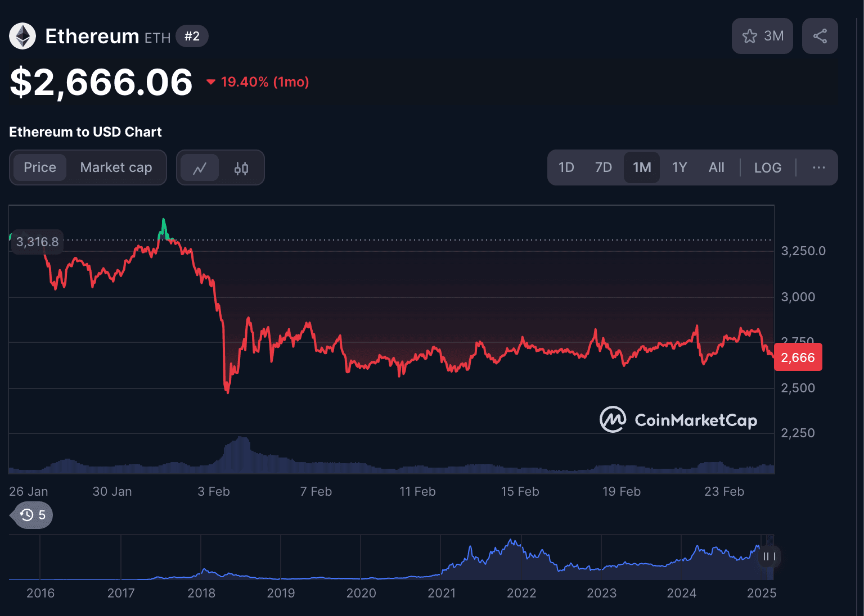Toggle LOG scale on the chart
The height and width of the screenshot is (616, 864).
click(767, 168)
